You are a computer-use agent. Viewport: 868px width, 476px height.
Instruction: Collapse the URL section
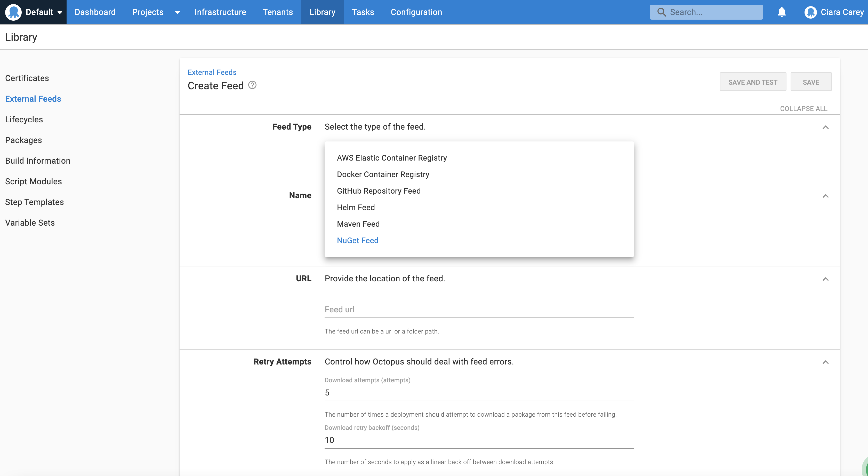click(x=825, y=279)
